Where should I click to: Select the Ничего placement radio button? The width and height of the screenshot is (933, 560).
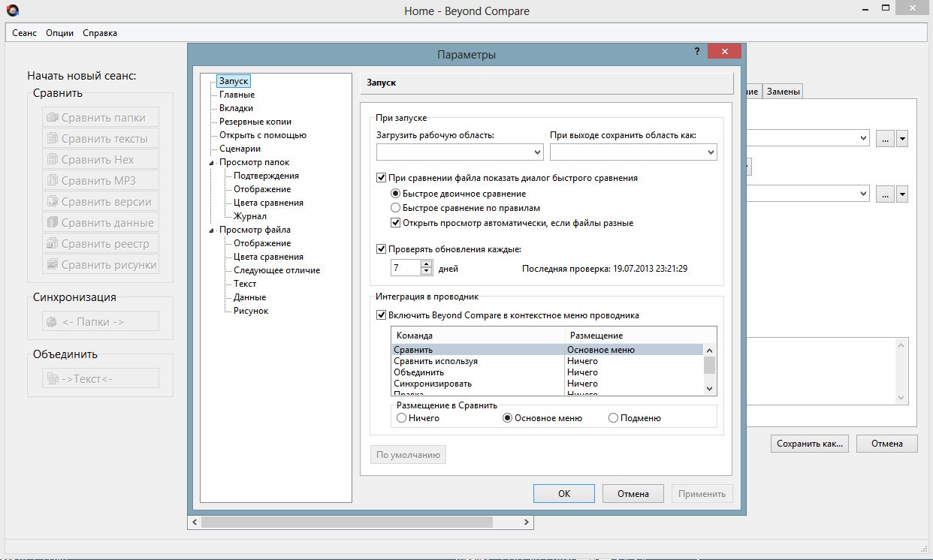[x=402, y=418]
